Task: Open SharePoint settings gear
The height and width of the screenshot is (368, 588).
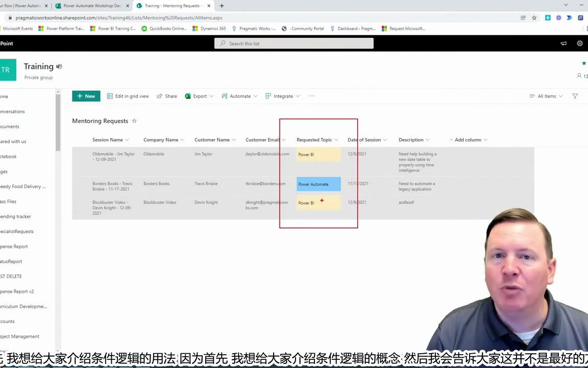Action: [580, 43]
